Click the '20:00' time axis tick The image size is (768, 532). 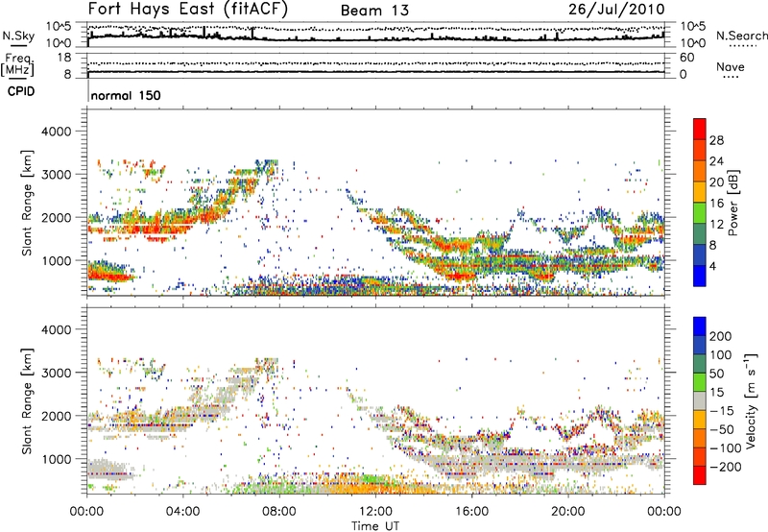pyautogui.click(x=567, y=512)
